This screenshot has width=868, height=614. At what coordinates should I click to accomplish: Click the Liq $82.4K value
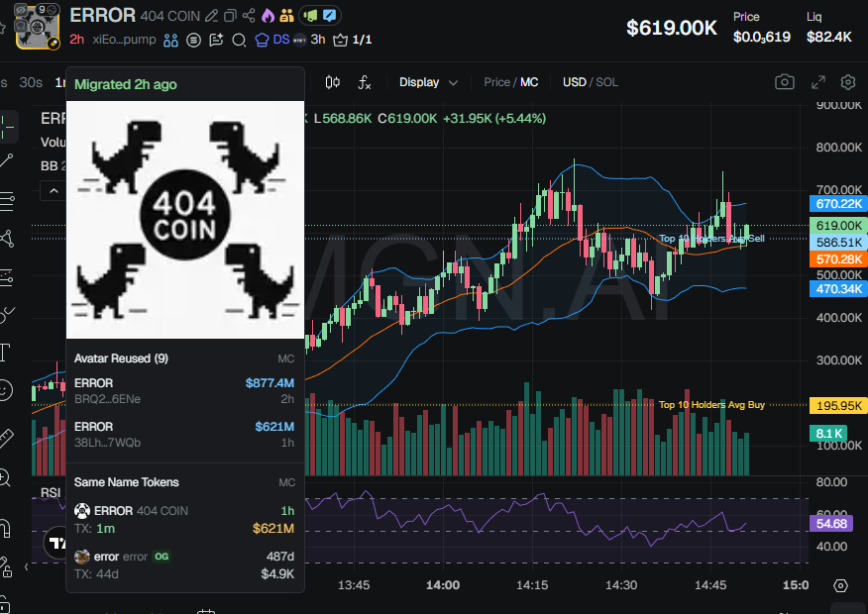pyautogui.click(x=828, y=37)
